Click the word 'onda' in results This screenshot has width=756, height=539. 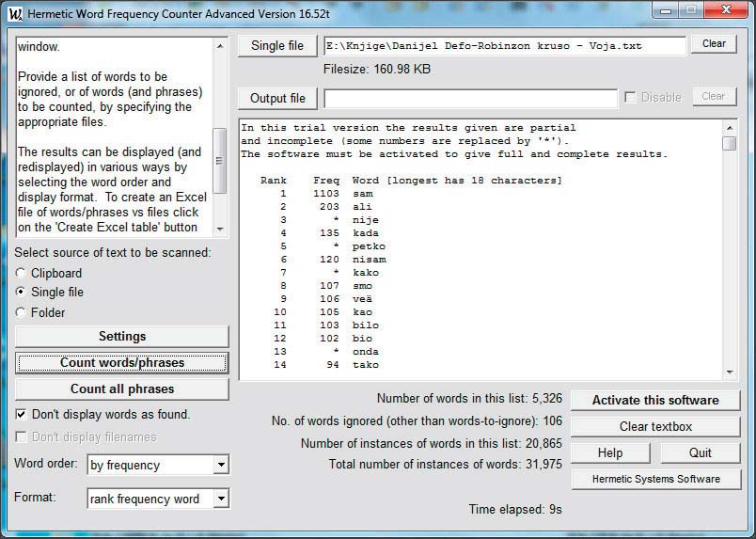click(366, 352)
